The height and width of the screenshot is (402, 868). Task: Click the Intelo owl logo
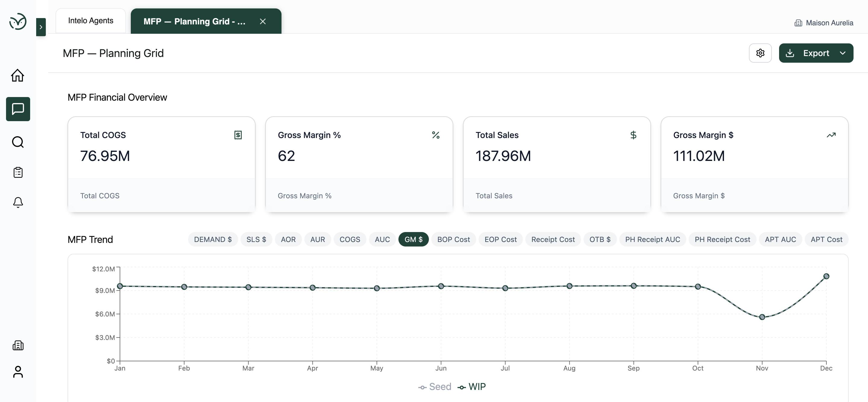18,22
